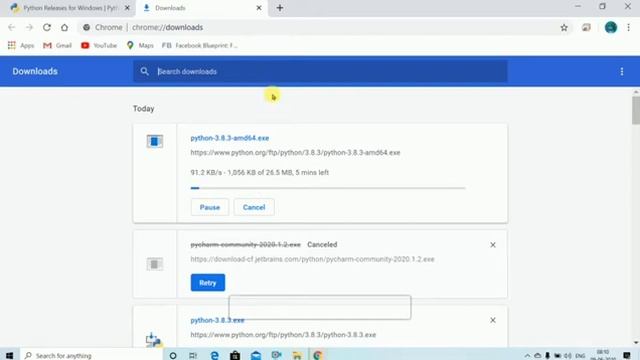The width and height of the screenshot is (640, 360).
Task: Go forward one page
Action: click(29, 27)
